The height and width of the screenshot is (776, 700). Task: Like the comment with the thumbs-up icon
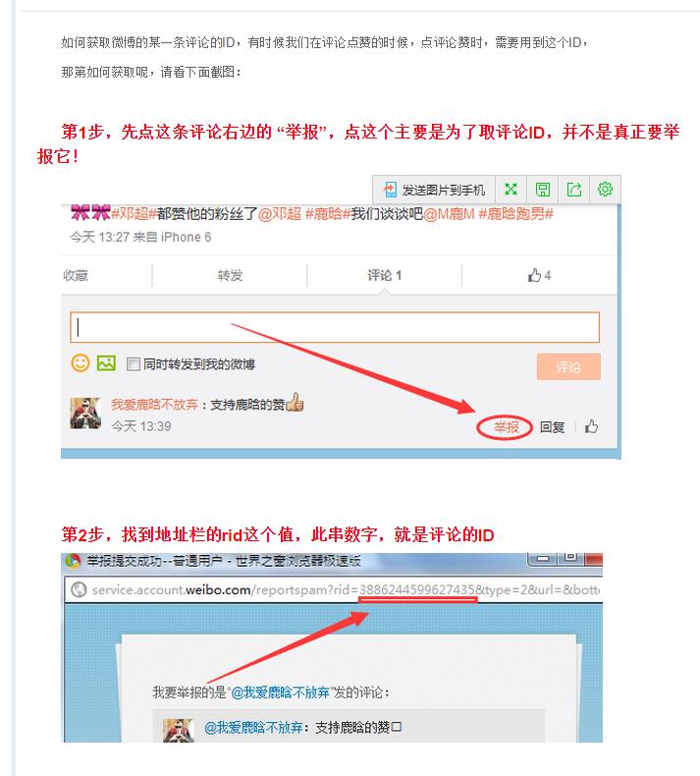[591, 426]
